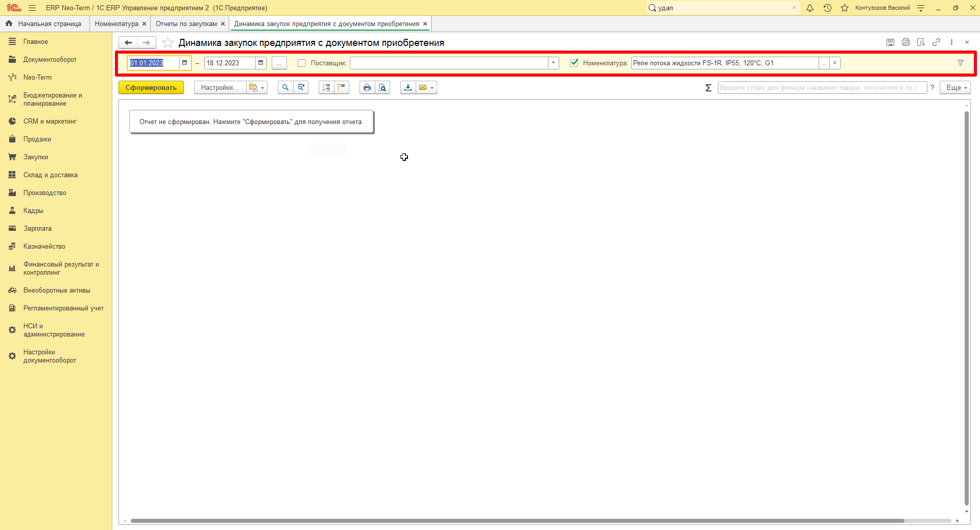The width and height of the screenshot is (980, 530).
Task: Open print preview from report toolbar
Action: pos(383,87)
